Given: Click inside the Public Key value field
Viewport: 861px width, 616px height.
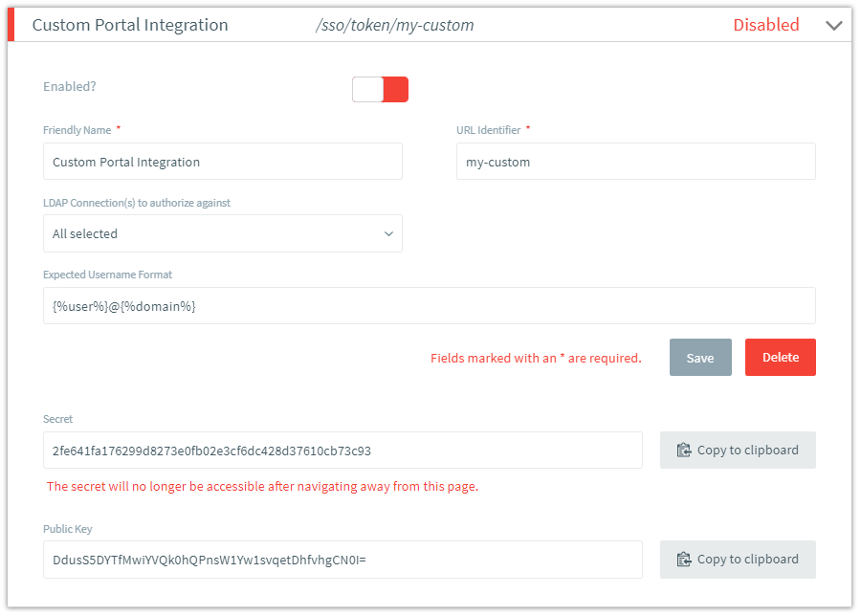Looking at the screenshot, I should click(x=342, y=560).
